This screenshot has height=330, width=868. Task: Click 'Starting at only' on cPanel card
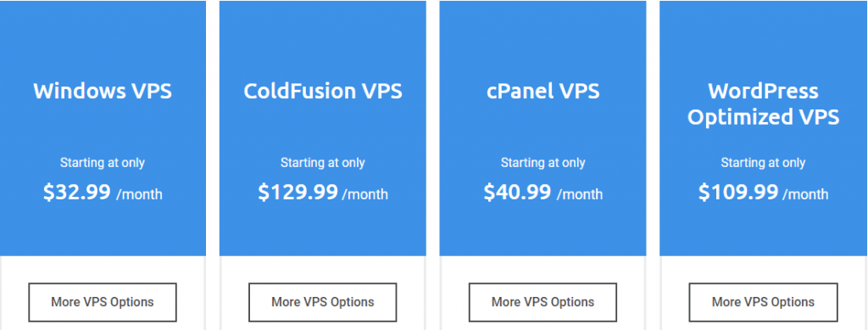click(542, 163)
